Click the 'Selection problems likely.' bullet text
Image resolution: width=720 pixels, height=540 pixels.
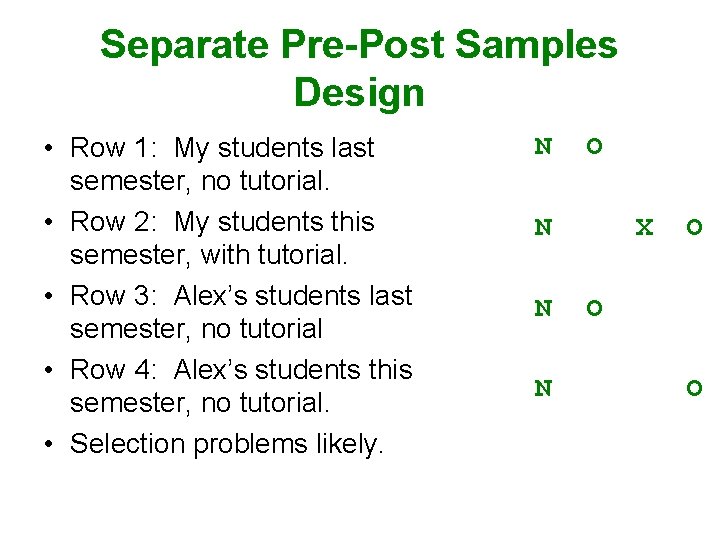(x=227, y=445)
